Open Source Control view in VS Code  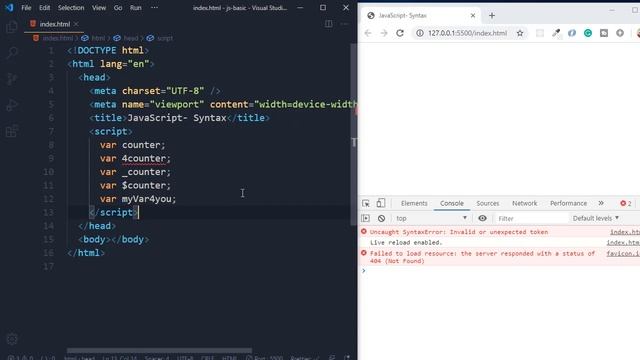12,79
